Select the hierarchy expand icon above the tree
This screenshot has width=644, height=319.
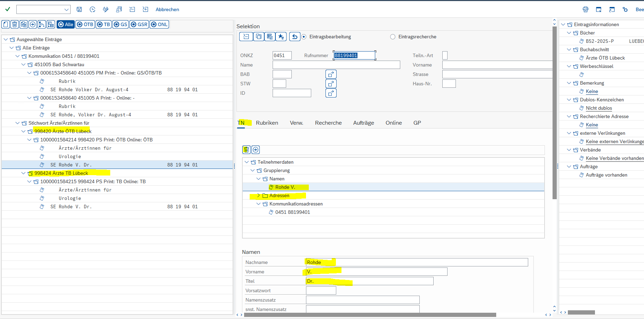click(42, 24)
